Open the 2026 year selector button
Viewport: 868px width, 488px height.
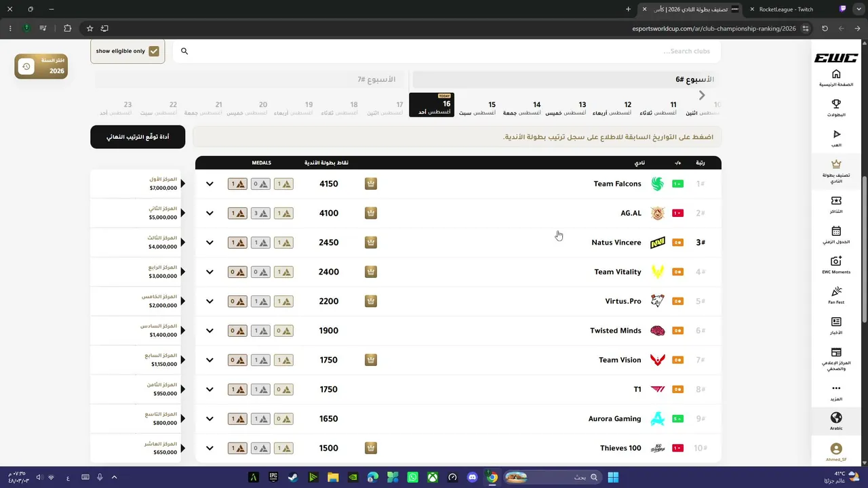coord(41,66)
